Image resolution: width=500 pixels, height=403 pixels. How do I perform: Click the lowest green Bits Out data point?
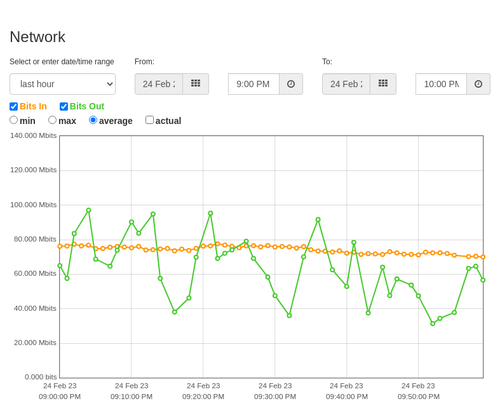click(433, 324)
